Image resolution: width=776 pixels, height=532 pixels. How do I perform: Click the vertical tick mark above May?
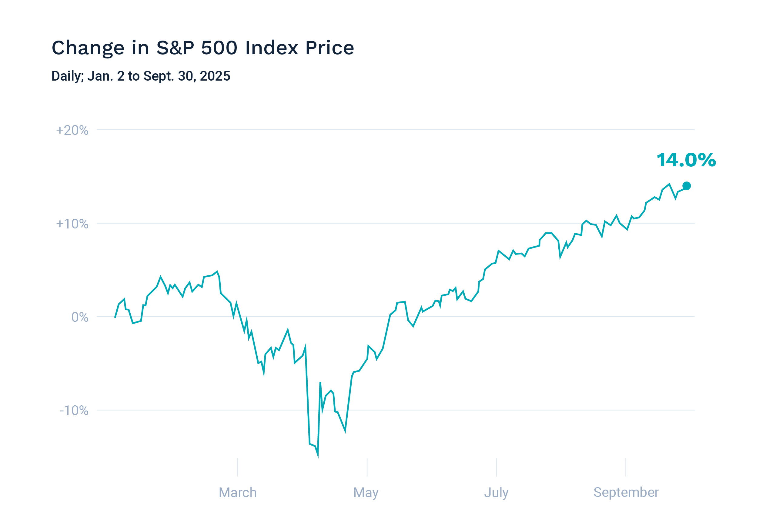(x=367, y=467)
